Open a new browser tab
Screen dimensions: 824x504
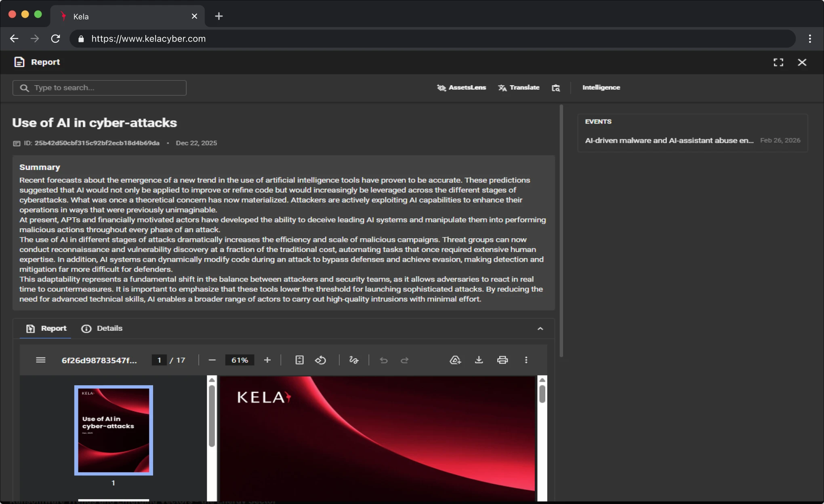pos(219,16)
